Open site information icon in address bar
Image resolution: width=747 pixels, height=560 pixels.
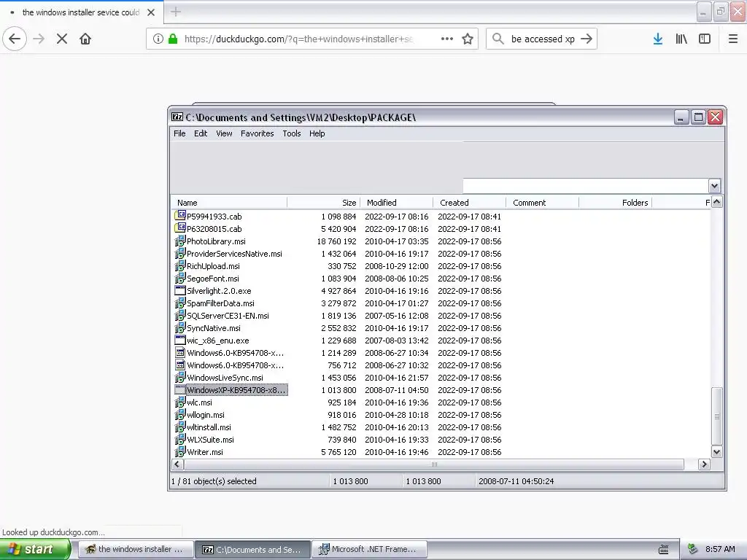(158, 39)
